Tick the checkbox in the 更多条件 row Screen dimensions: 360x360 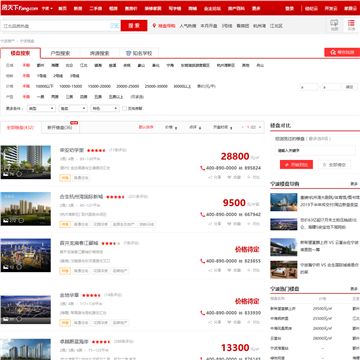(x=124, y=108)
